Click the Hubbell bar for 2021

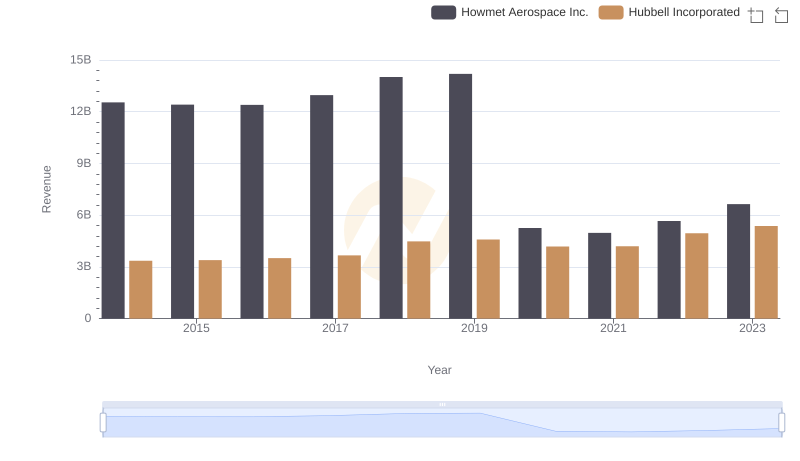click(627, 283)
